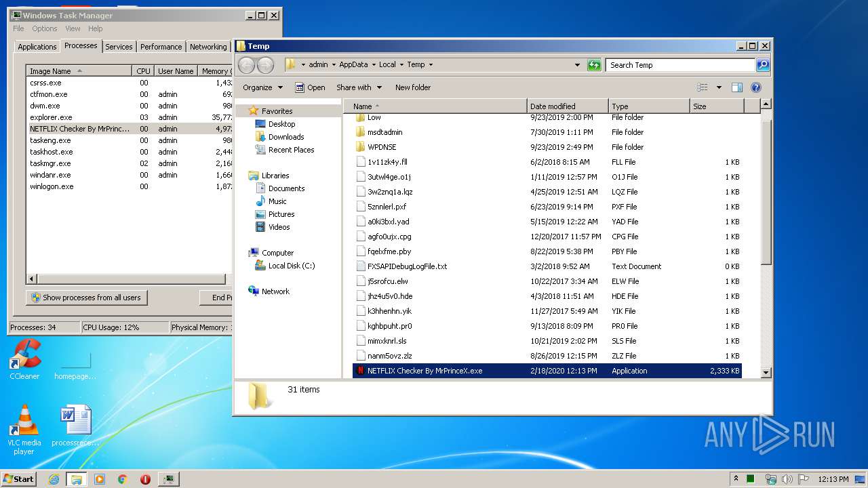Open Music library in navigation pane
This screenshot has height=488, width=868.
(277, 201)
